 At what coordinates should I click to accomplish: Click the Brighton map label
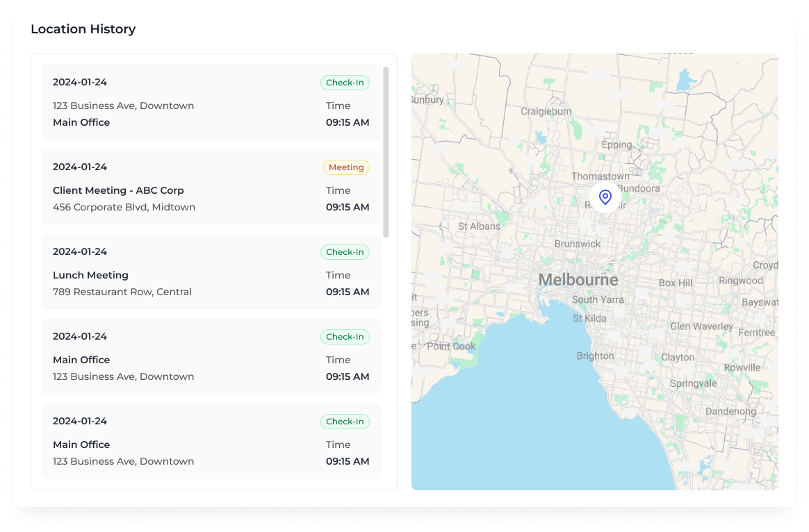click(x=596, y=356)
